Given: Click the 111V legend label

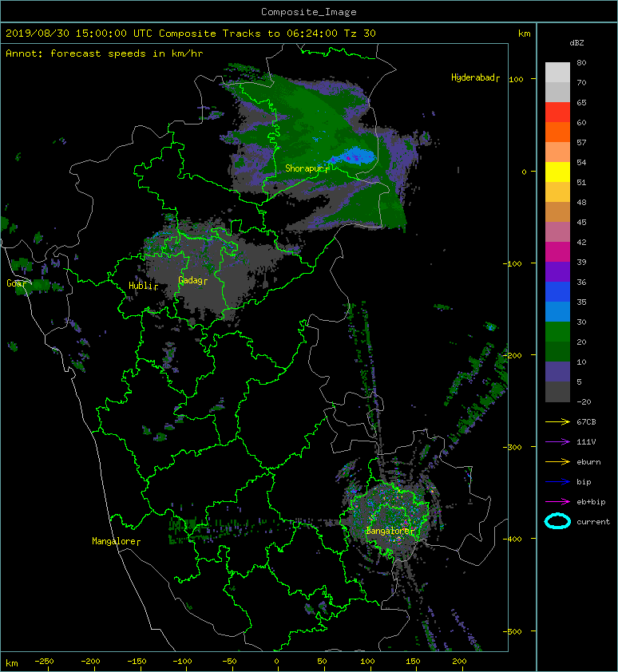Looking at the screenshot, I should [x=586, y=442].
